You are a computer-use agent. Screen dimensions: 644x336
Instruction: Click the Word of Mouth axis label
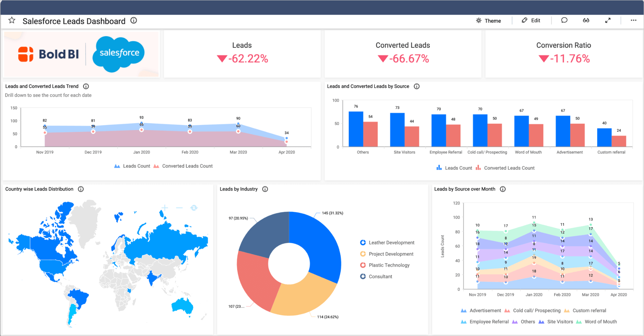[528, 152]
